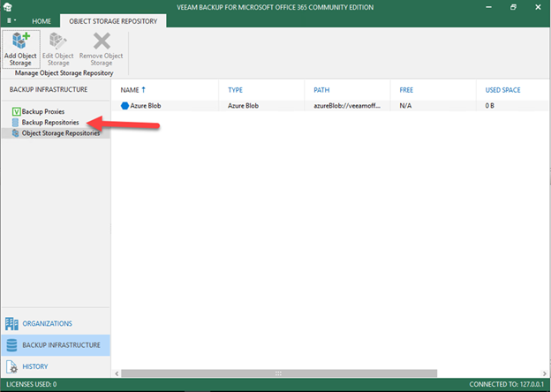Click the right scroll arrow

click(544, 373)
